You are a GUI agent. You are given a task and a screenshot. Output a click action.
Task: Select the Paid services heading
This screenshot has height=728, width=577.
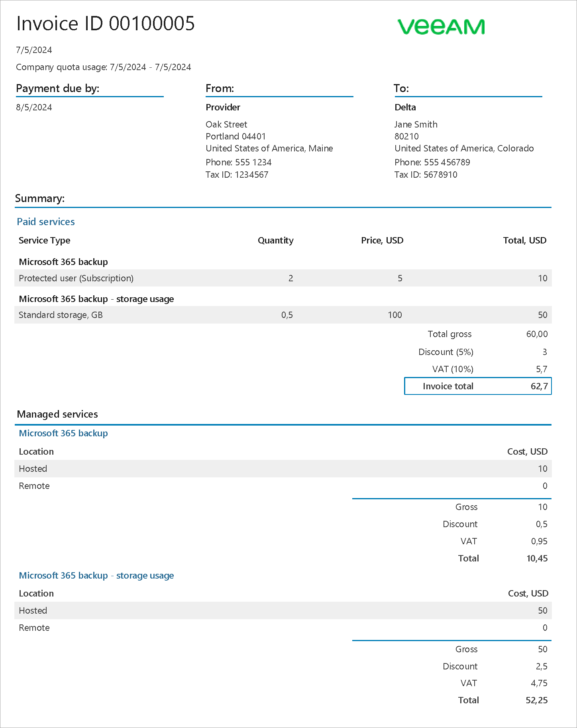click(x=46, y=222)
